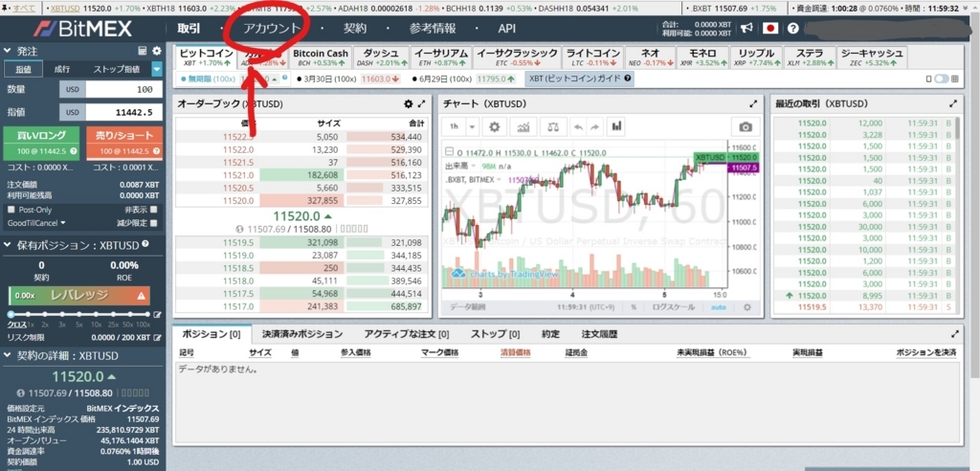Toggle auto scale on chart

point(719,307)
